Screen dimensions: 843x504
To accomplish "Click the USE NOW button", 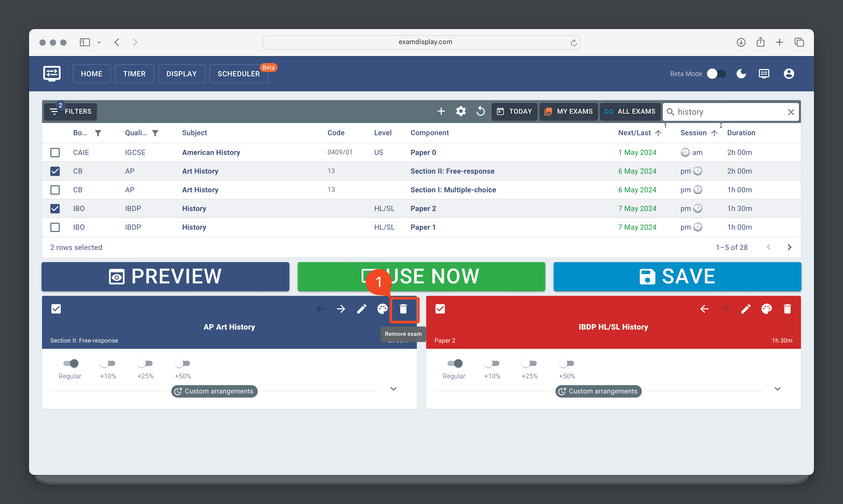I will pyautogui.click(x=421, y=277).
